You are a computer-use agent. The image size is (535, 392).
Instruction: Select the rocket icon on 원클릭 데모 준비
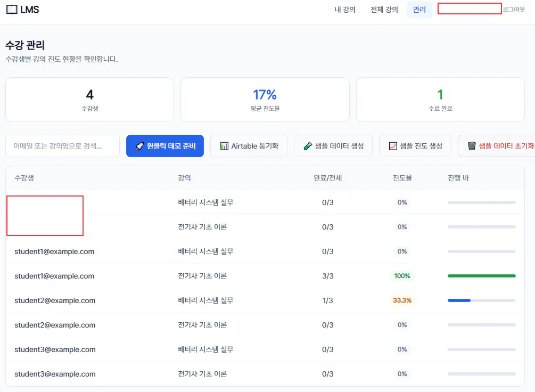click(139, 145)
